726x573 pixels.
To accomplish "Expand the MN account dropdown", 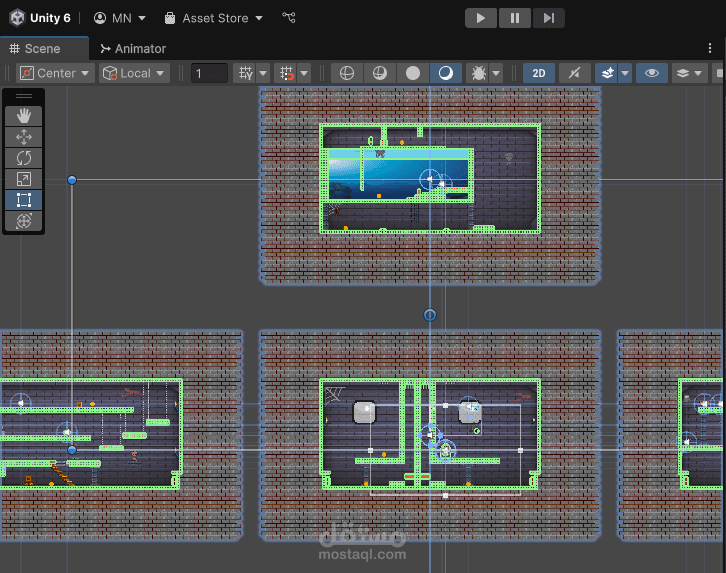I will click(x=120, y=18).
